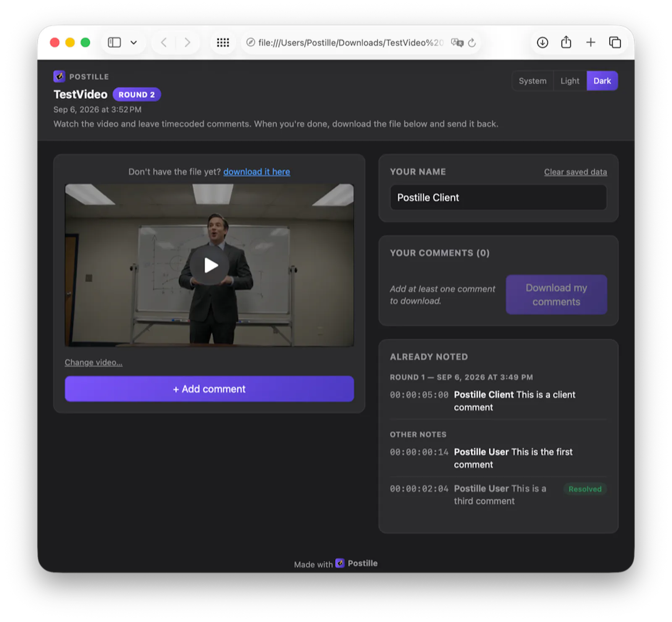Close the window with the red button
The image size is (672, 622).
[55, 42]
